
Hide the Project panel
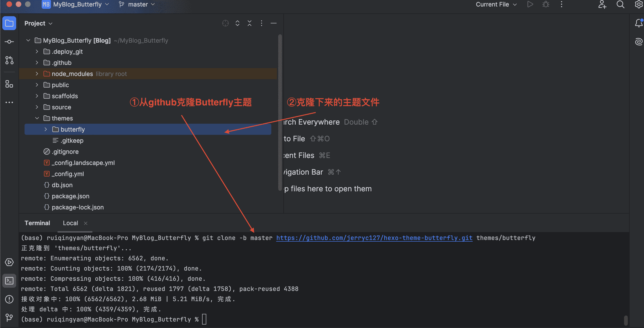click(273, 23)
